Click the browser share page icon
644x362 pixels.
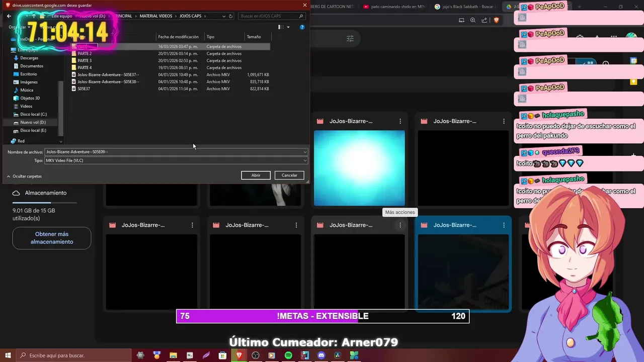(484, 20)
